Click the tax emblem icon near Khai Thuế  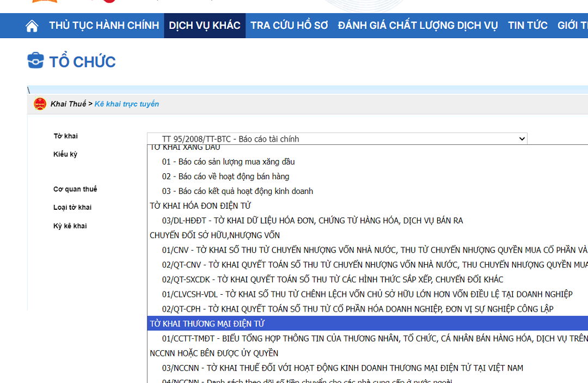click(40, 104)
